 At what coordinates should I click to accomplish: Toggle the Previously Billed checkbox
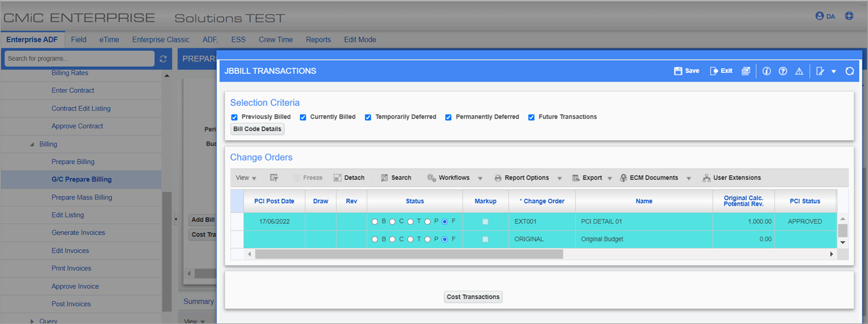234,117
